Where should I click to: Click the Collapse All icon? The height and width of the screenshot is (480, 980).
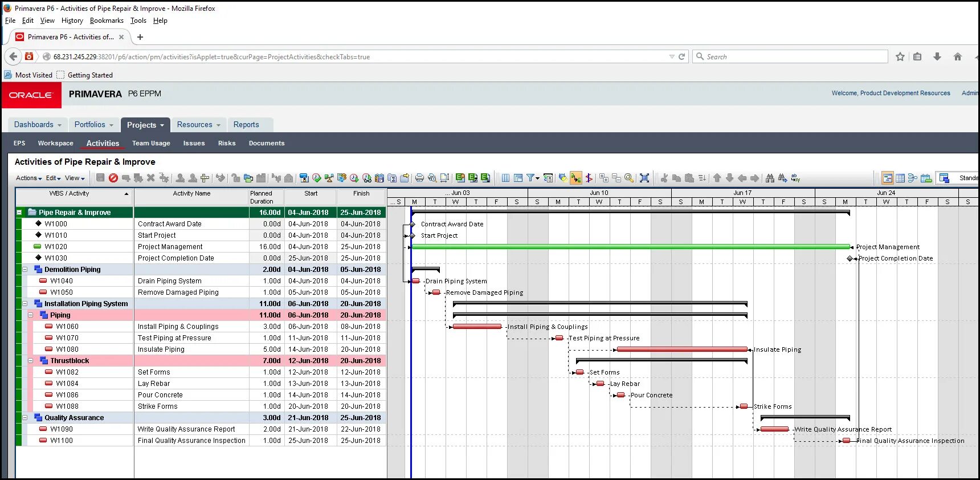click(x=616, y=178)
